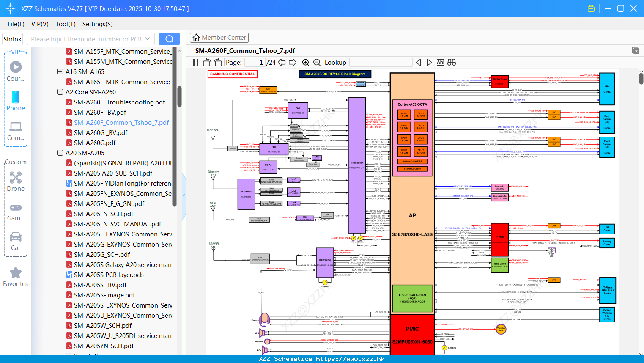Collapse the file tree panel handle
This screenshot has height=363, width=644.
pyautogui.click(x=184, y=196)
